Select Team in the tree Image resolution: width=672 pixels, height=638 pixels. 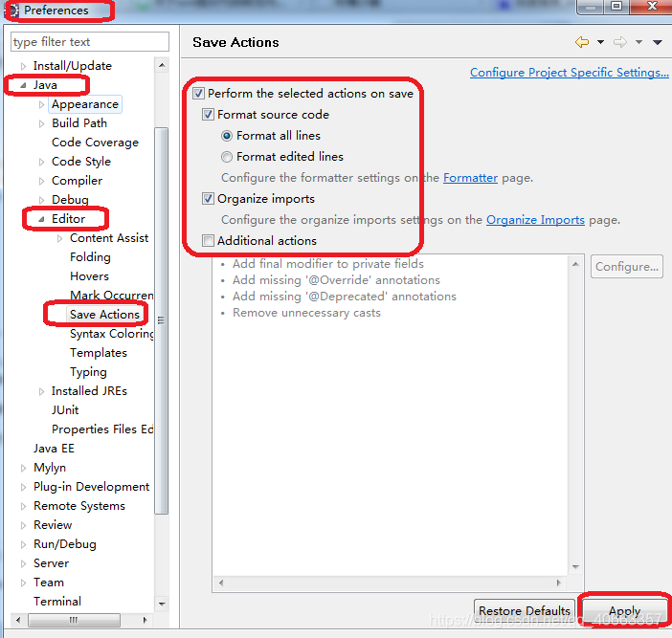[x=49, y=583]
